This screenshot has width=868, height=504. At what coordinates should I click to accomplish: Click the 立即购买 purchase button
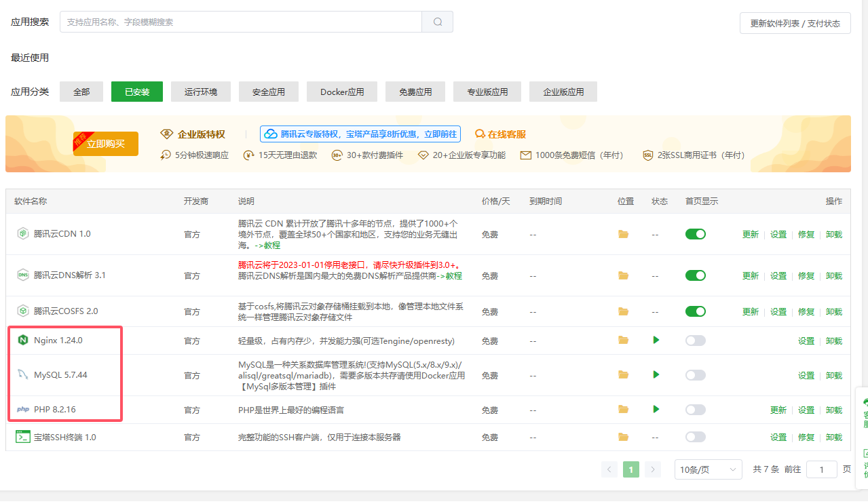point(106,144)
